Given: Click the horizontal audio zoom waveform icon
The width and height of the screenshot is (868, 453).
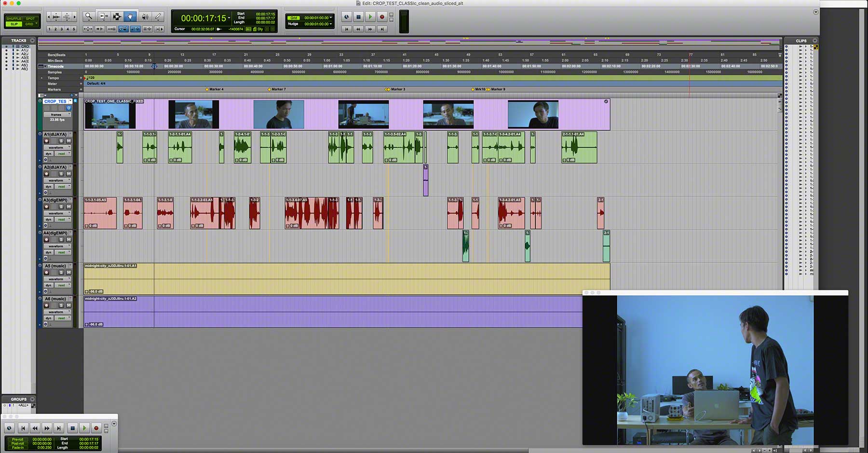Looking at the screenshot, I should 56,17.
